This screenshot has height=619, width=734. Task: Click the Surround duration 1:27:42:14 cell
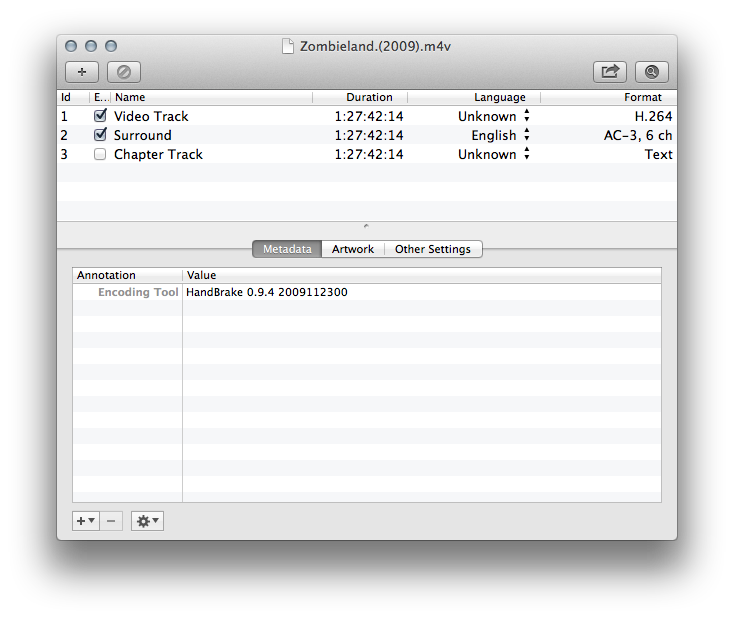369,135
